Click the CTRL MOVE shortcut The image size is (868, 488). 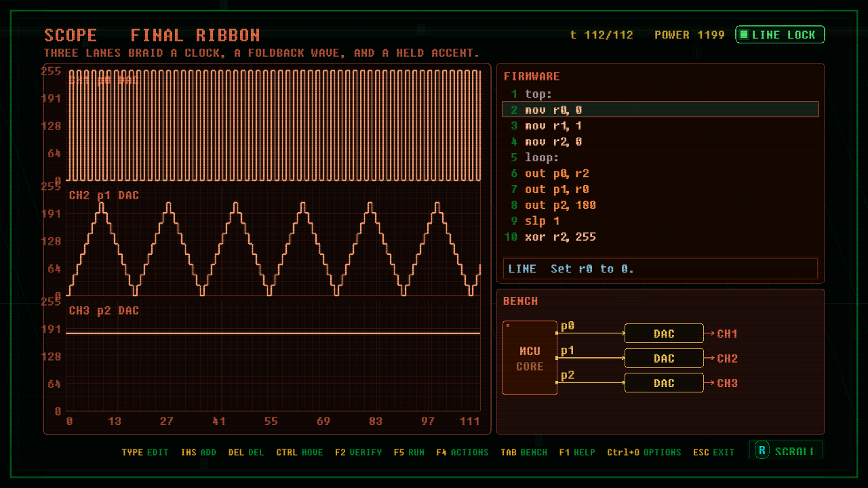(x=300, y=452)
